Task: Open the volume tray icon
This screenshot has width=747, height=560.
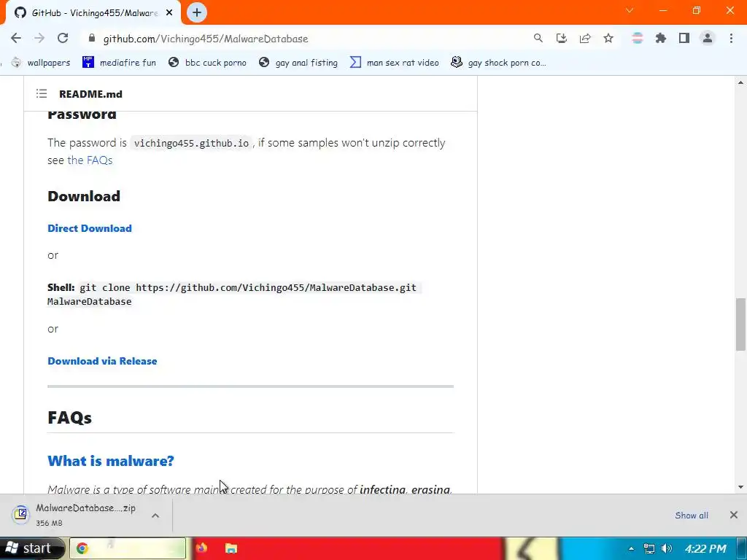Action: click(667, 548)
